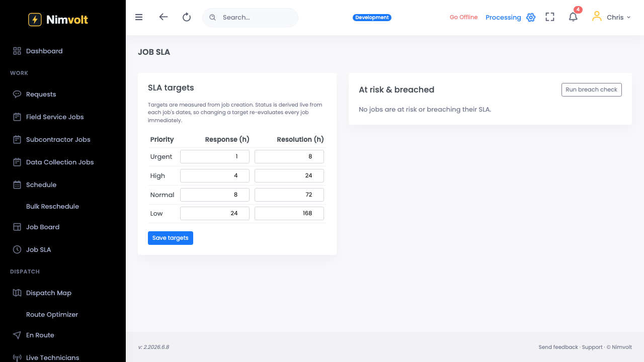
Task: Go to Route Optimizer
Action: pyautogui.click(x=52, y=314)
